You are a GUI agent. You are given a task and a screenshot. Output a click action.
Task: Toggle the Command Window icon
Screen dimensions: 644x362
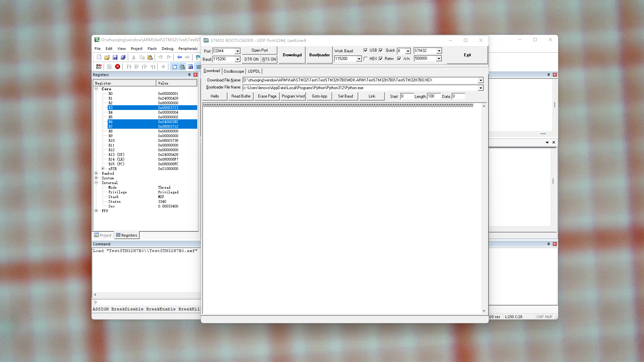174,67
